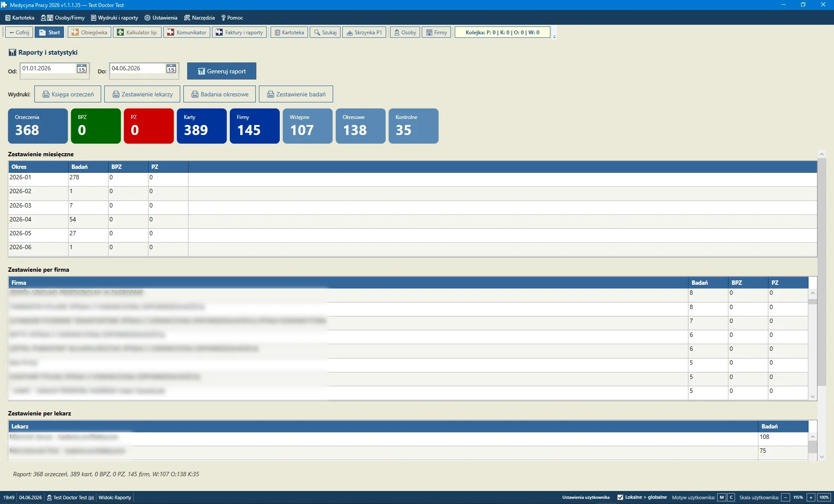This screenshot has height=504, width=834.
Task: Select the C user theme button
Action: pos(731,497)
